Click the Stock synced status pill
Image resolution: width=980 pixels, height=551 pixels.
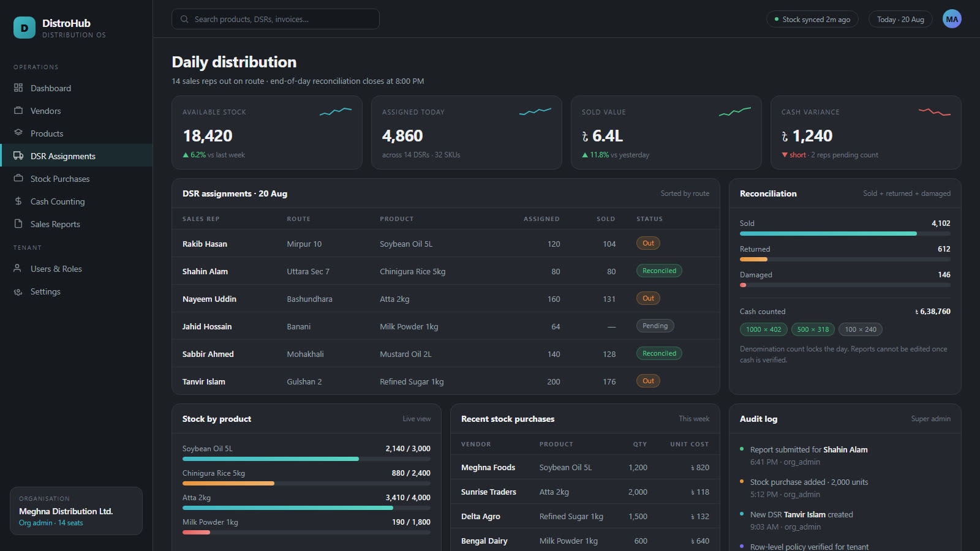[812, 19]
